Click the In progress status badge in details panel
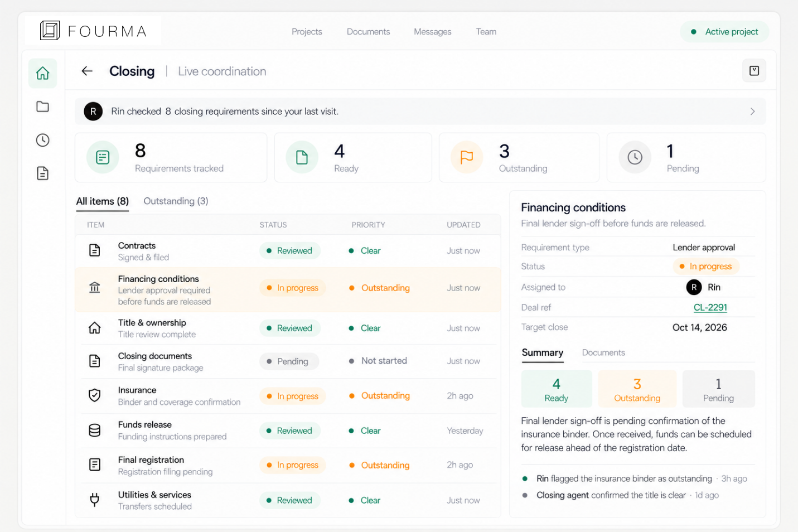 [706, 267]
